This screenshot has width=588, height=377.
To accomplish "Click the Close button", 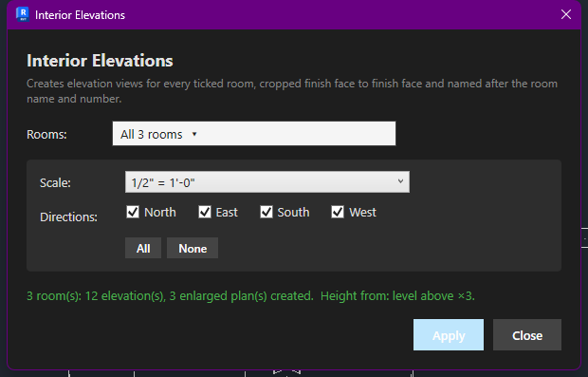I will 527,335.
